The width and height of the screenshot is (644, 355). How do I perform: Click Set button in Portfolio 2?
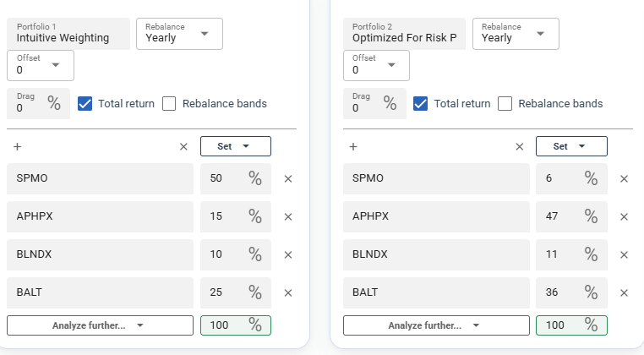click(571, 146)
